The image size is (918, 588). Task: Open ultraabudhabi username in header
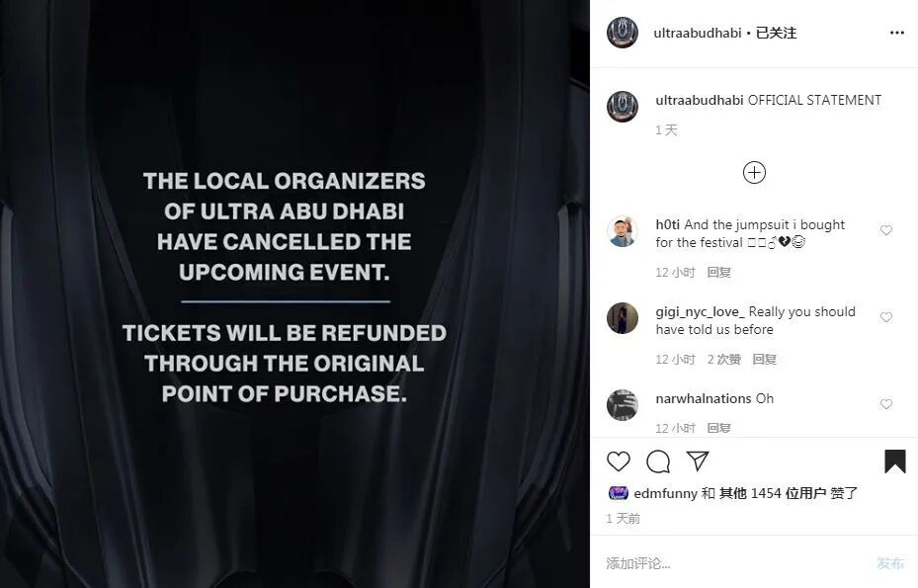pyautogui.click(x=698, y=33)
